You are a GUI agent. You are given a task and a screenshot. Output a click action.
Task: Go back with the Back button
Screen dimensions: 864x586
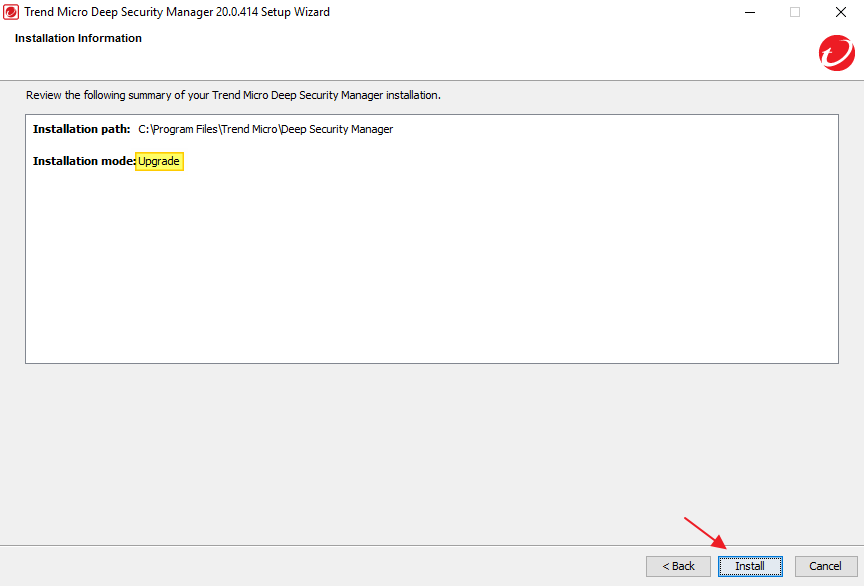[x=677, y=566]
